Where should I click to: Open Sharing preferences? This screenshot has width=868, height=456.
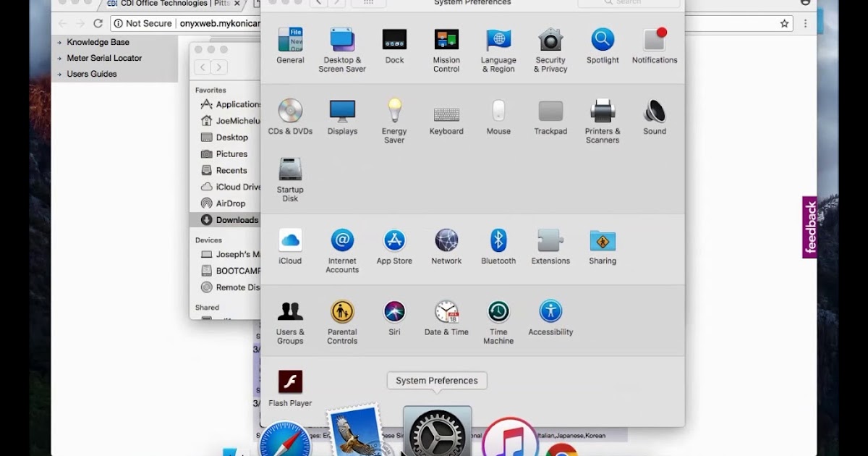click(603, 246)
